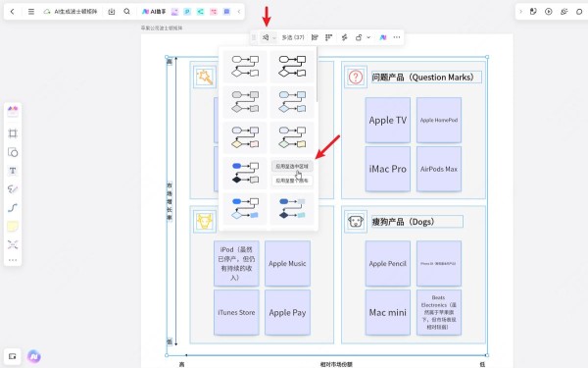Click the 瘦狗产品 (Dogs) title
The width and height of the screenshot is (588, 368).
[417, 222]
